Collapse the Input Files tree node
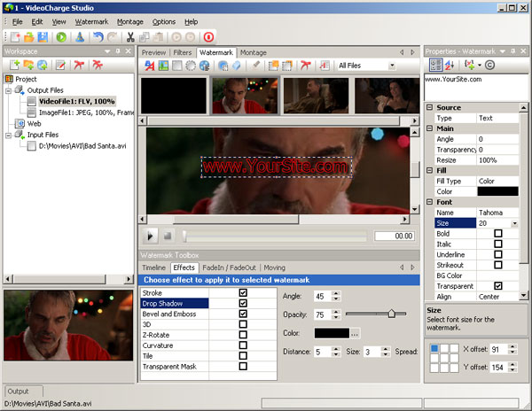The width and height of the screenshot is (532, 411). click(x=9, y=136)
